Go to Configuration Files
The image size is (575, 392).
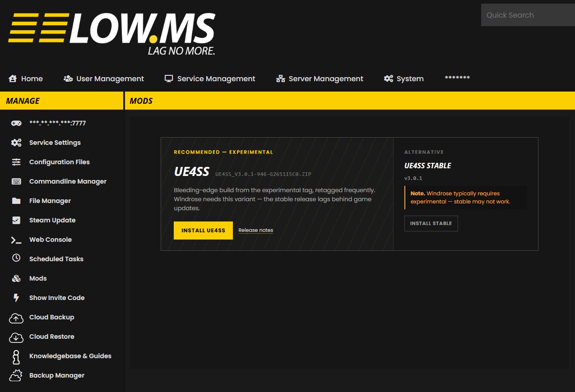pyautogui.click(x=60, y=162)
